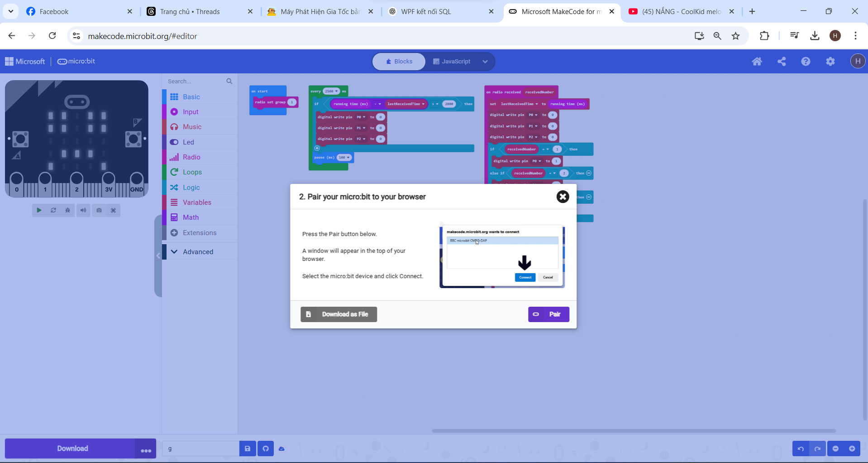Launch the simulator in fullscreen

[x=114, y=210]
